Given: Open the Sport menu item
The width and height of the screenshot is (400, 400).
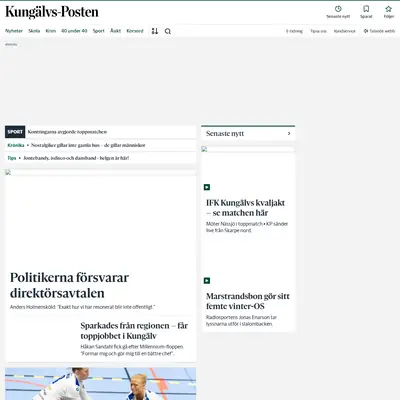Looking at the screenshot, I should [x=98, y=31].
